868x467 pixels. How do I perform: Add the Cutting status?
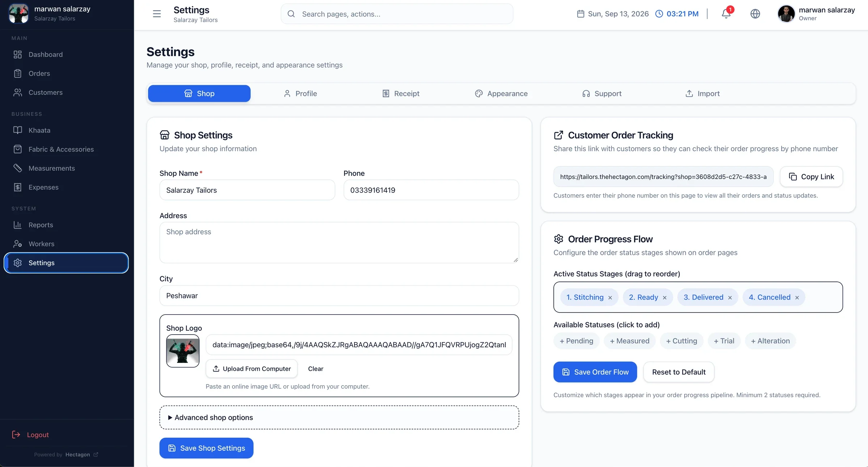682,341
